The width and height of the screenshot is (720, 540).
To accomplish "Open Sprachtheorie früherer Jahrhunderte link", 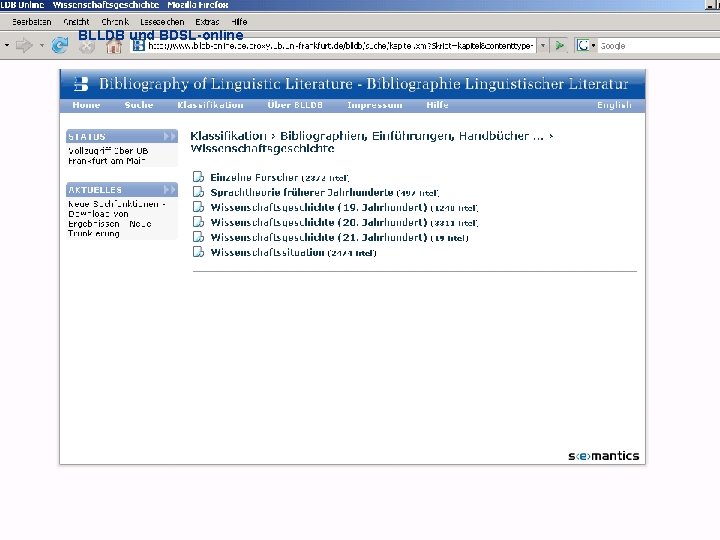I will pyautogui.click(x=302, y=192).
